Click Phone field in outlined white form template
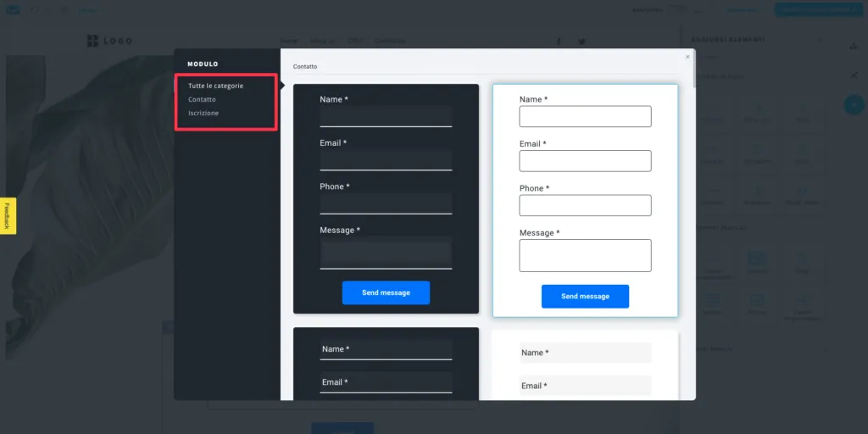 tap(585, 205)
